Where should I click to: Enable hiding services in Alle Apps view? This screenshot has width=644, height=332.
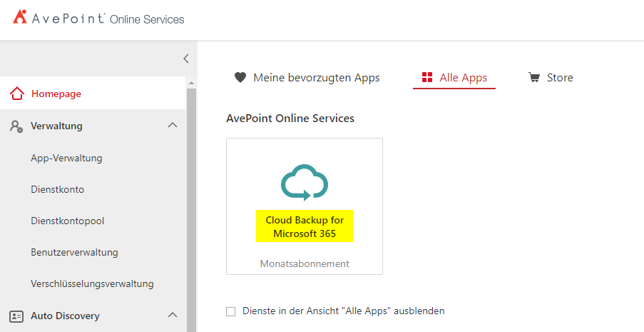pyautogui.click(x=230, y=311)
